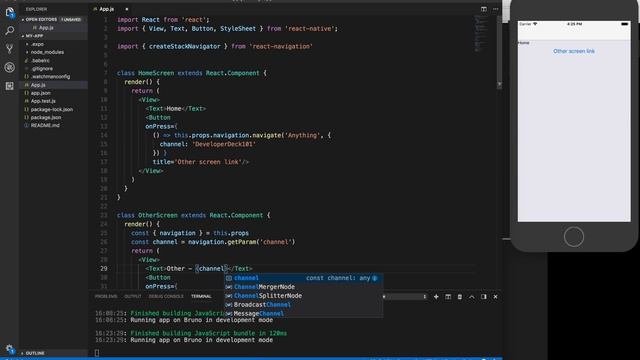Image resolution: width=640 pixels, height=360 pixels.
Task: Click the 'DeveloperDeck101' string in code
Action: 224,144
